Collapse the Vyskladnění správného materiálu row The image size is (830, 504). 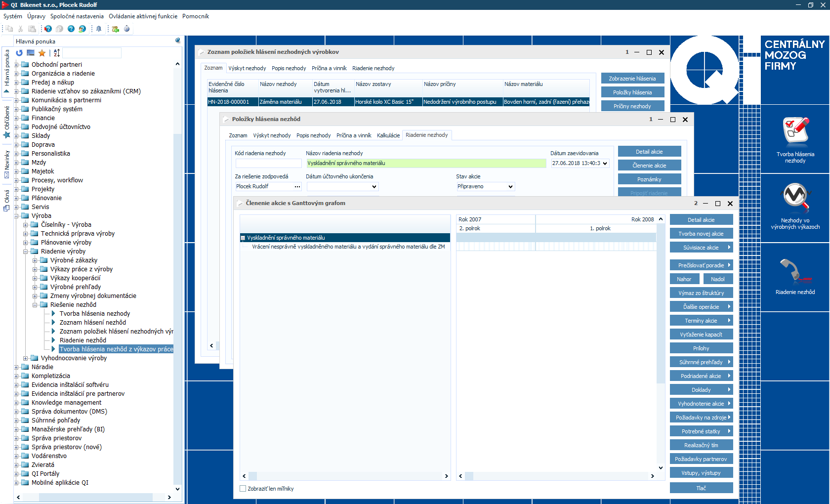243,238
